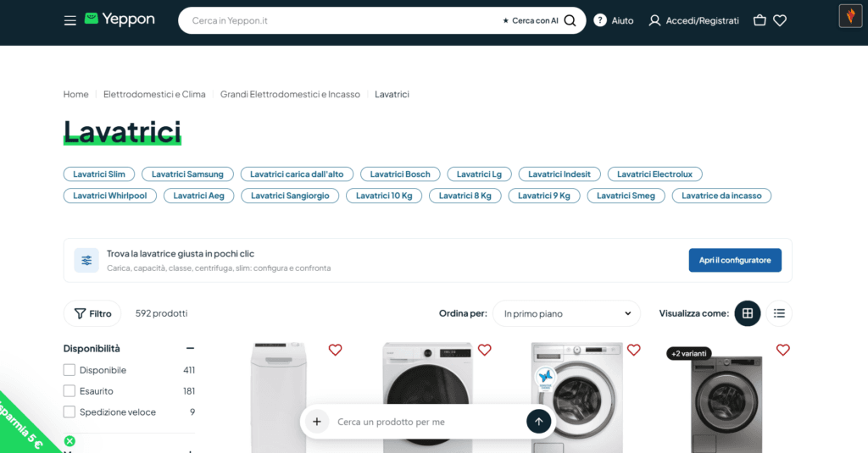Screen dimensions: 868x453
Task: Select Lavatrici carica dall'alto chip
Action: 297,174
